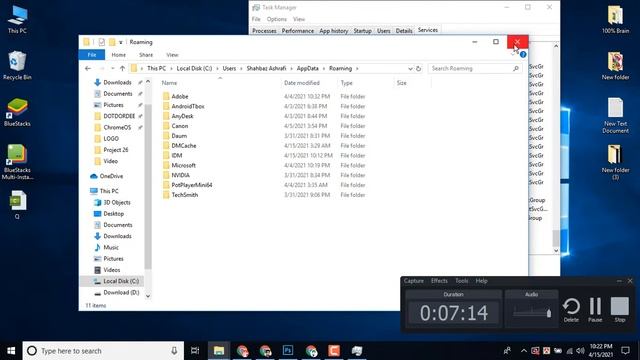Click AppData in the address path
The width and height of the screenshot is (640, 360).
(x=307, y=69)
